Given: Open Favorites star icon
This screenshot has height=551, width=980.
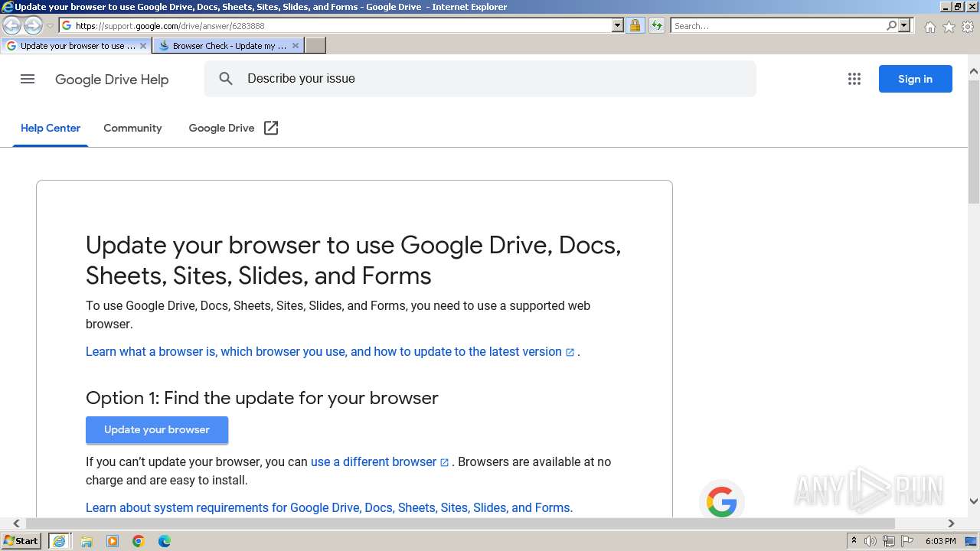Looking at the screenshot, I should point(949,27).
